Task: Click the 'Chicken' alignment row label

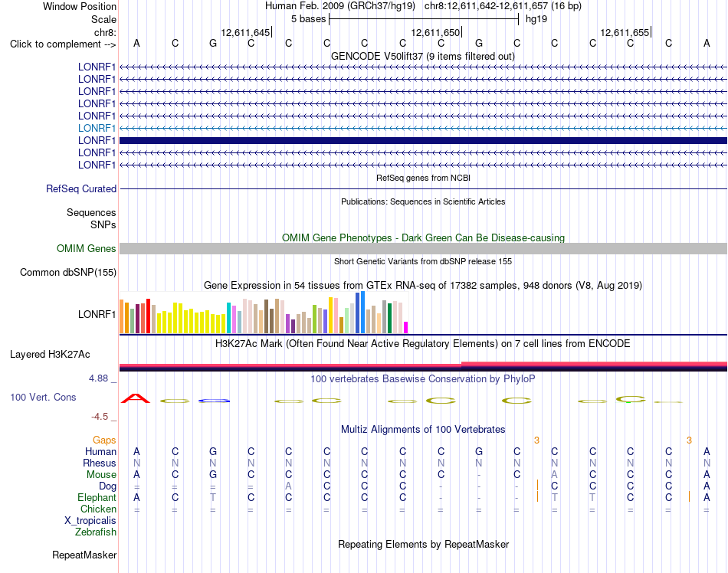Action: pyautogui.click(x=98, y=509)
